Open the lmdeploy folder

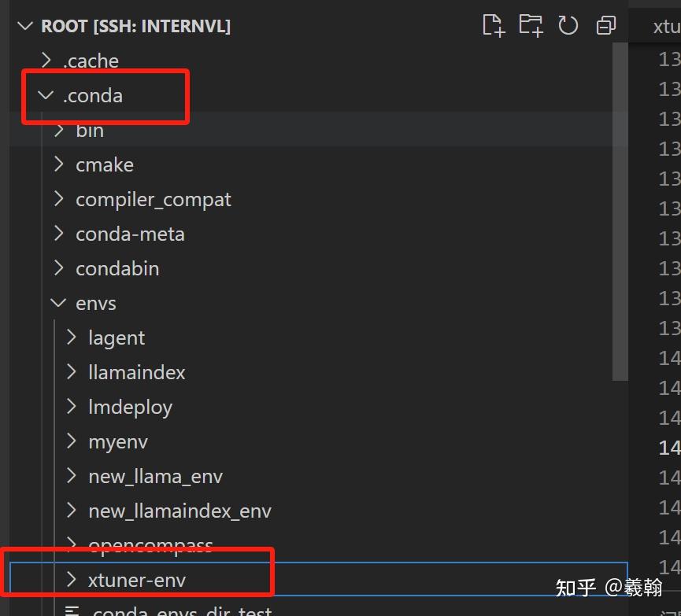click(130, 407)
